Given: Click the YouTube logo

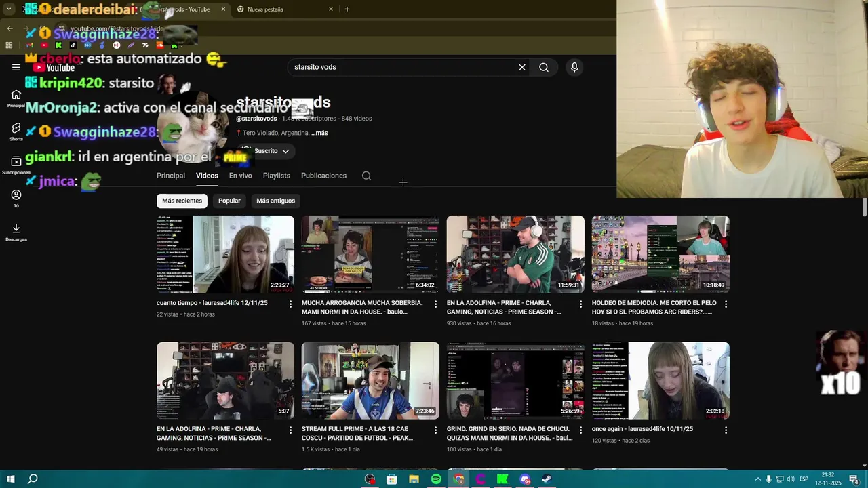Looking at the screenshot, I should (54, 67).
